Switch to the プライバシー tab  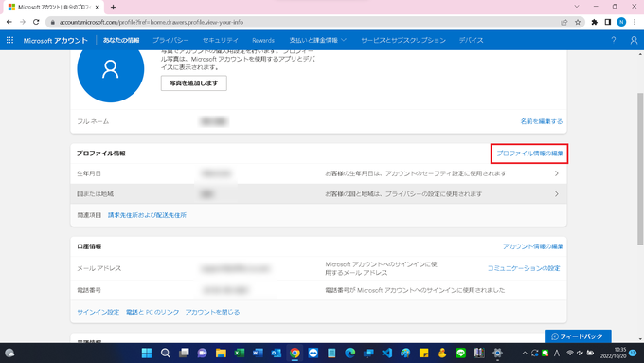(x=170, y=40)
